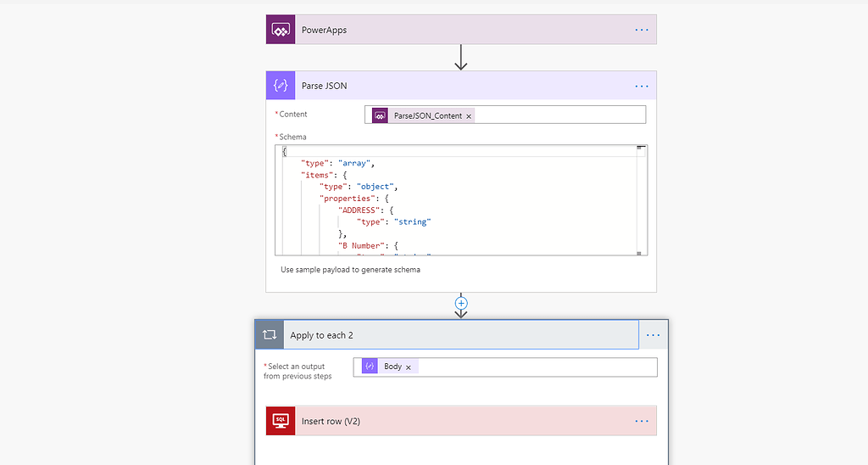Viewport: 868px width, 465px height.
Task: Click the Schema editor vertical scrollbar
Action: pos(642,199)
